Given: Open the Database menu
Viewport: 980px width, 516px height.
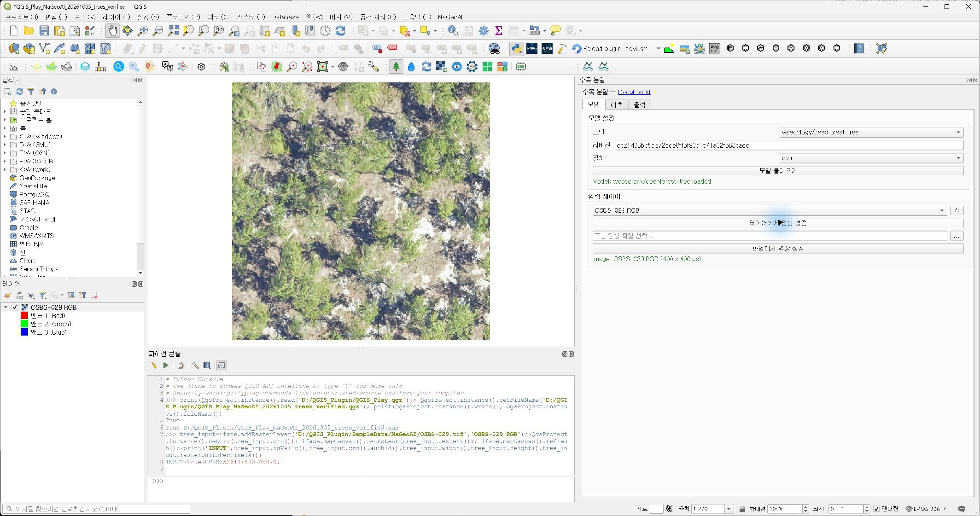Looking at the screenshot, I should coord(285,17).
